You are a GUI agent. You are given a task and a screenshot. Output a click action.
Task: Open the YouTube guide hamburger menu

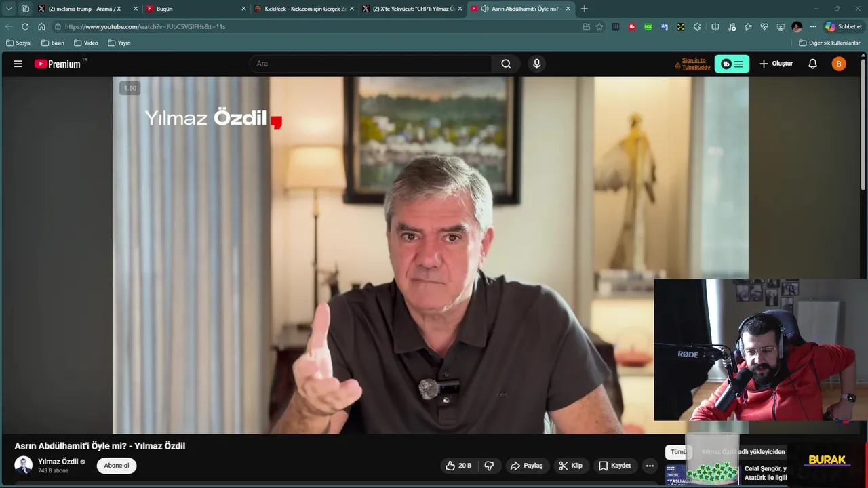click(18, 64)
